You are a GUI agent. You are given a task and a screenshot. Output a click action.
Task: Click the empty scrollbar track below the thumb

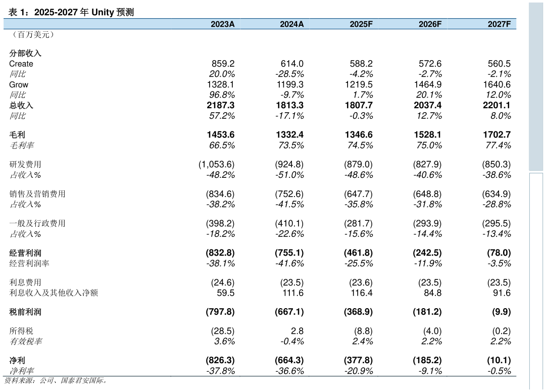[535, 278]
